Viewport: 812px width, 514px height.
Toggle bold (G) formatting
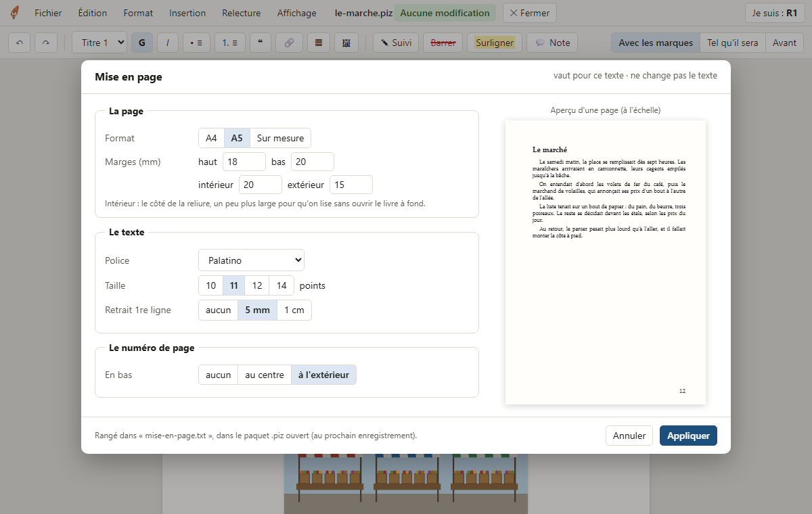[x=142, y=43]
